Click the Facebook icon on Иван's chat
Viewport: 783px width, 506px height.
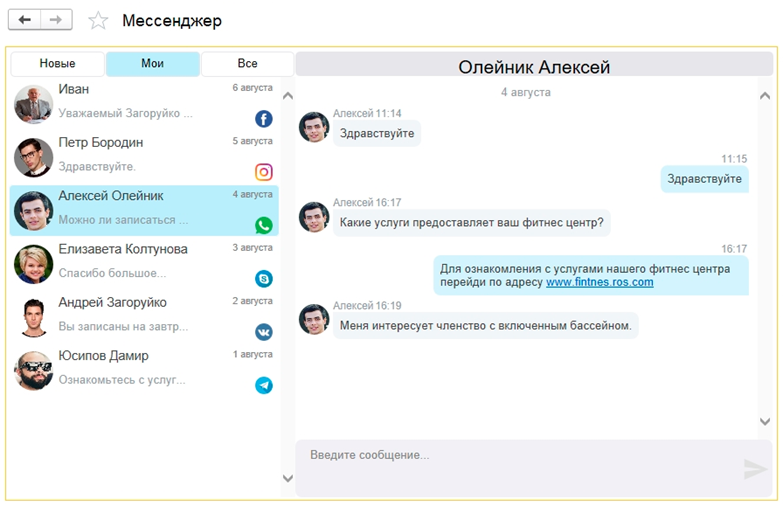264,119
